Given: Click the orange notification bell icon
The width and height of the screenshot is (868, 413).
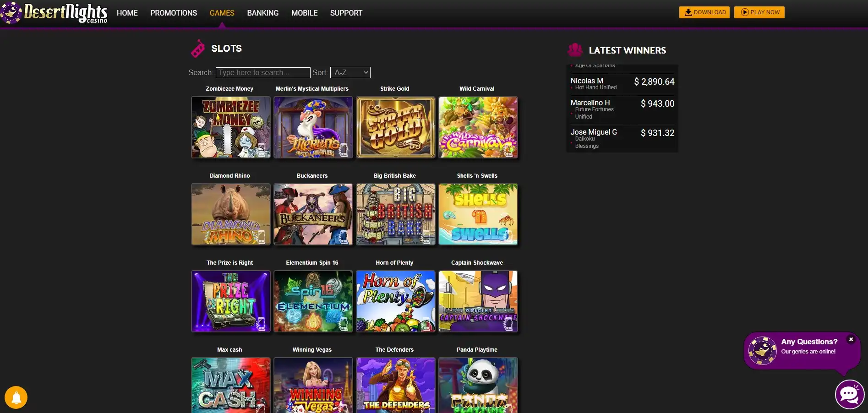Looking at the screenshot, I should point(16,397).
